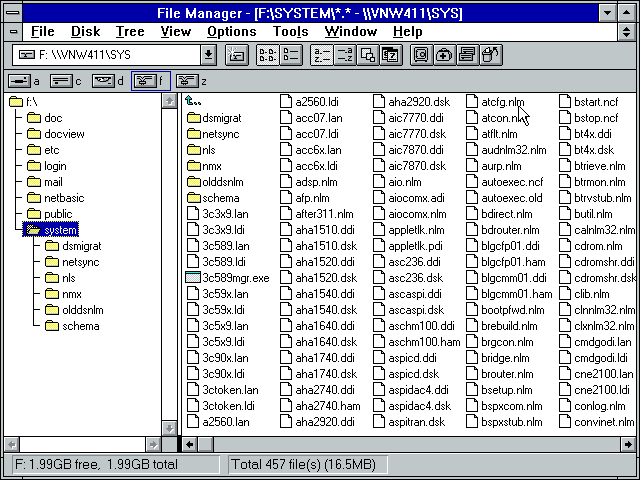The image size is (640, 480).
Task: Click status text 'Total 457 file(s) (16.5MB)'
Action: pos(303,464)
